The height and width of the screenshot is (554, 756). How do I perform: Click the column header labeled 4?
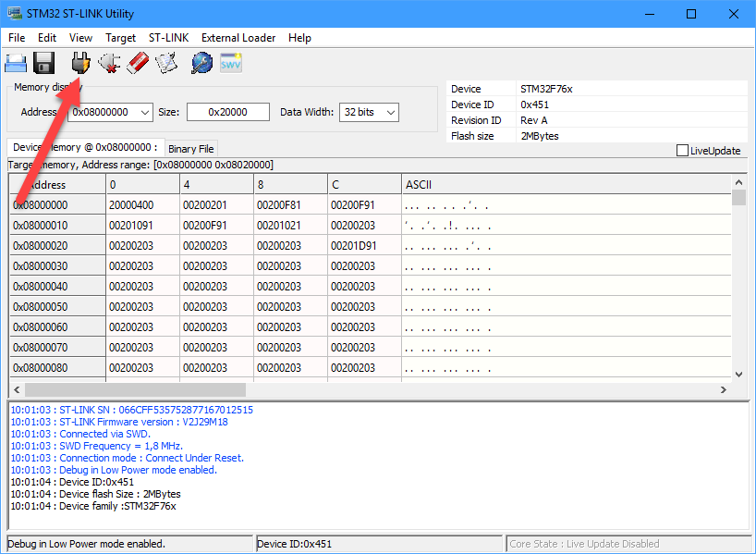[216, 185]
